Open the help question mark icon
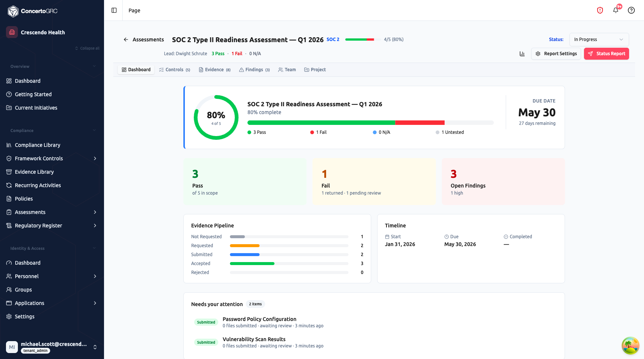Screen dimensions: 644x359 pos(631,10)
